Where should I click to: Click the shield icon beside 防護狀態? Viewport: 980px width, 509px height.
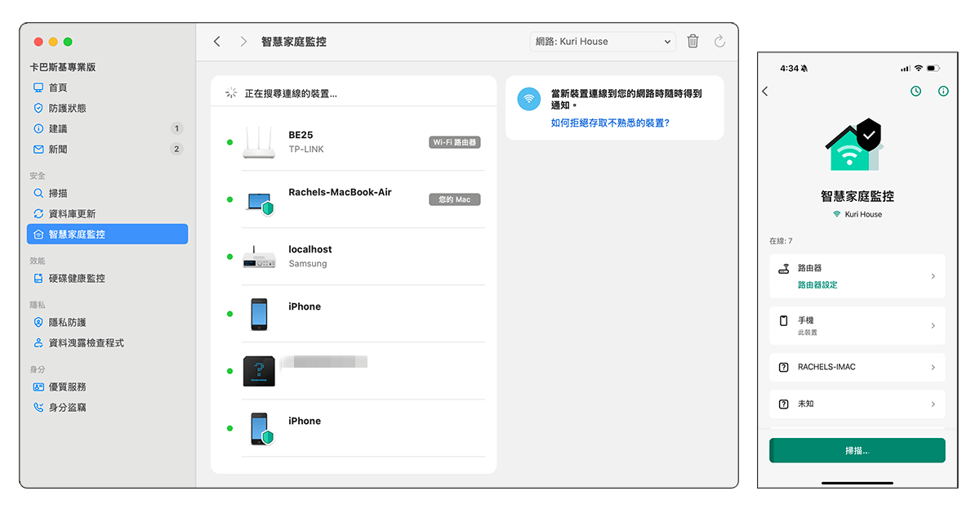[38, 108]
